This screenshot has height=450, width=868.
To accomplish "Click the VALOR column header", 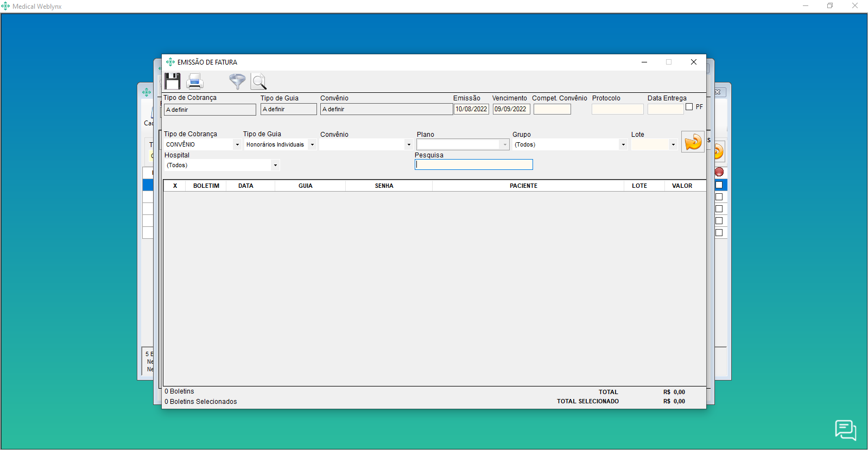I will (x=682, y=186).
